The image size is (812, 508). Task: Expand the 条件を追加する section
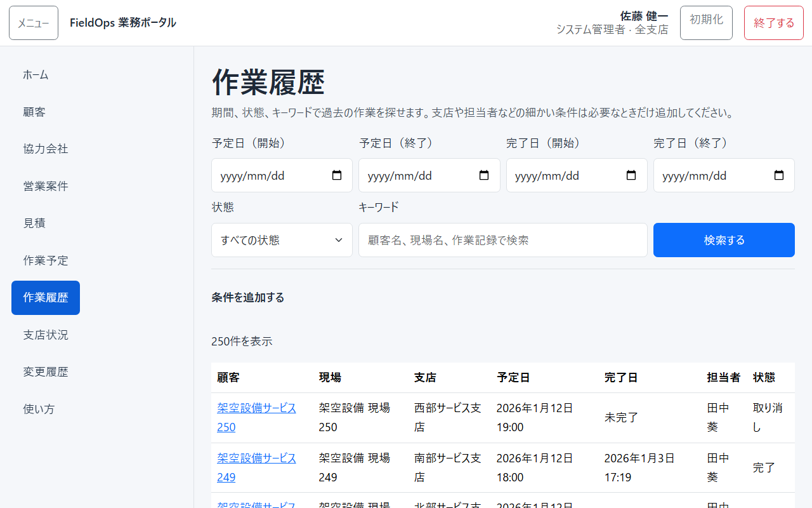pyautogui.click(x=248, y=297)
